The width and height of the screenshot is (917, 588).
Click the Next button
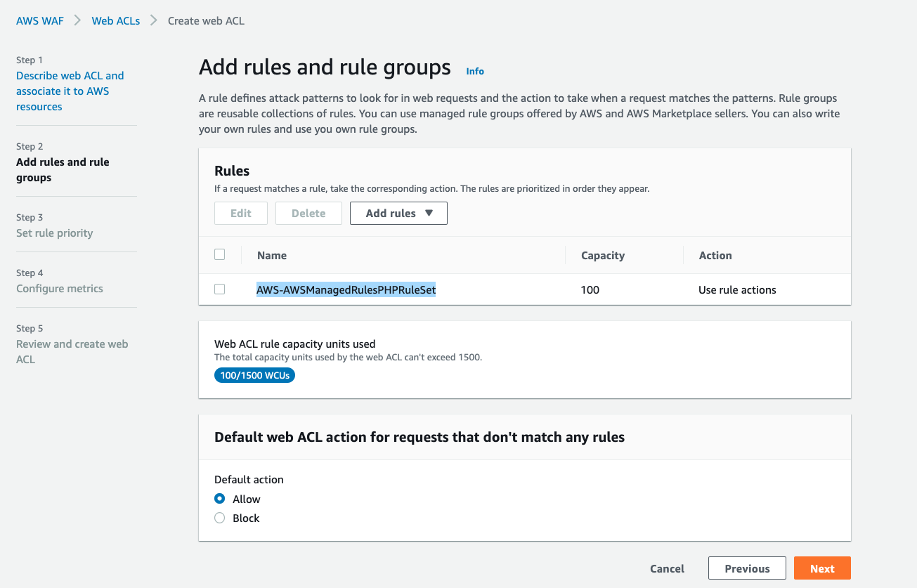[821, 568]
